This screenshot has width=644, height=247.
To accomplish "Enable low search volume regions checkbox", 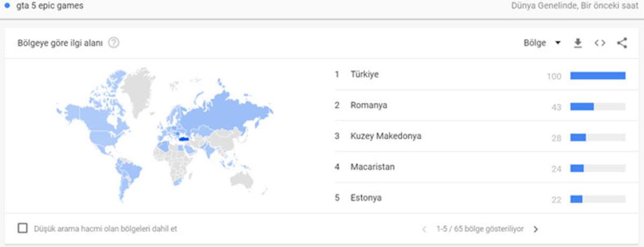I will (x=23, y=228).
